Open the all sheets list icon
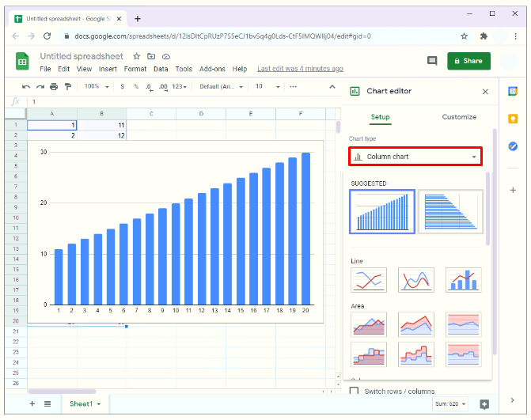The image size is (531, 420). pos(47,403)
